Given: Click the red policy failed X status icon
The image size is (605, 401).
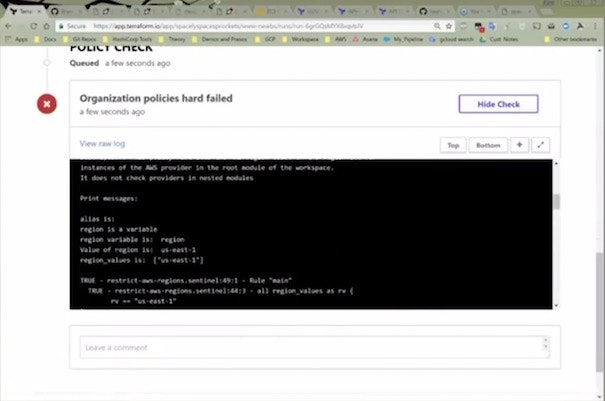Looking at the screenshot, I should click(x=47, y=104).
